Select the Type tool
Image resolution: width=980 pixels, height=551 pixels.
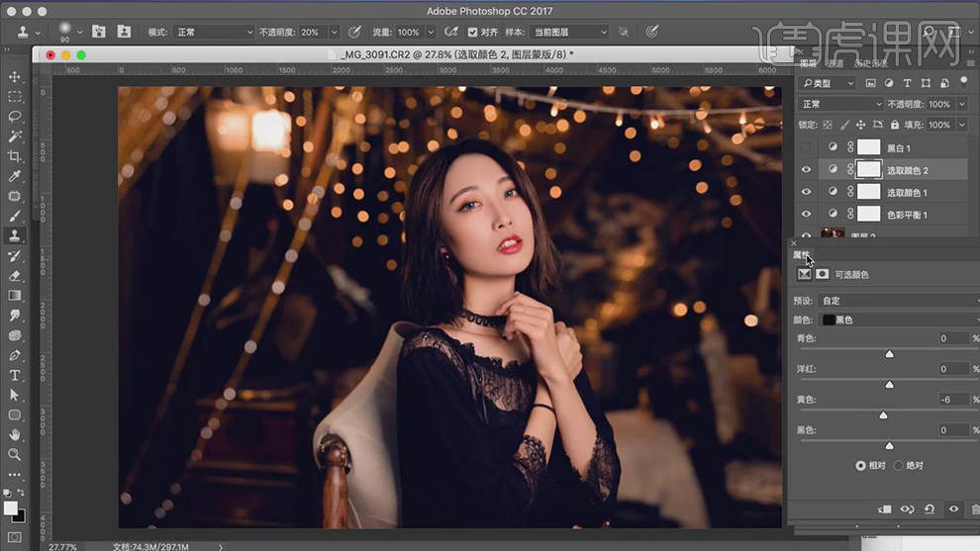click(15, 375)
